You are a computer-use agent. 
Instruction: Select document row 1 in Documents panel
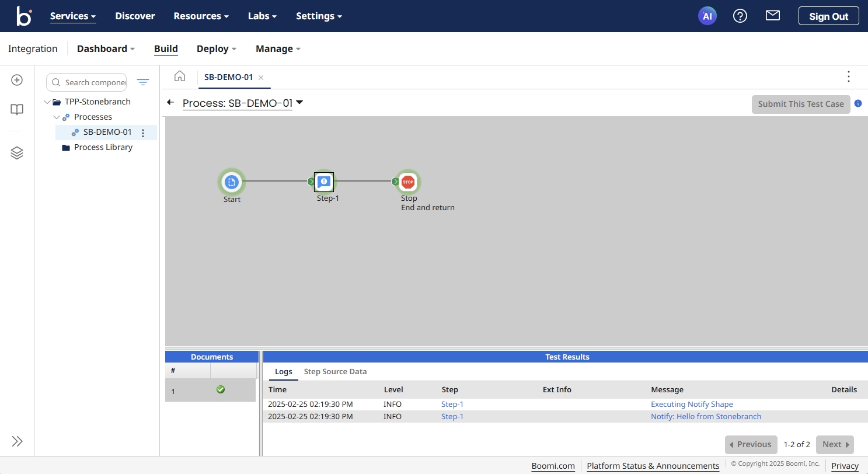[210, 390]
